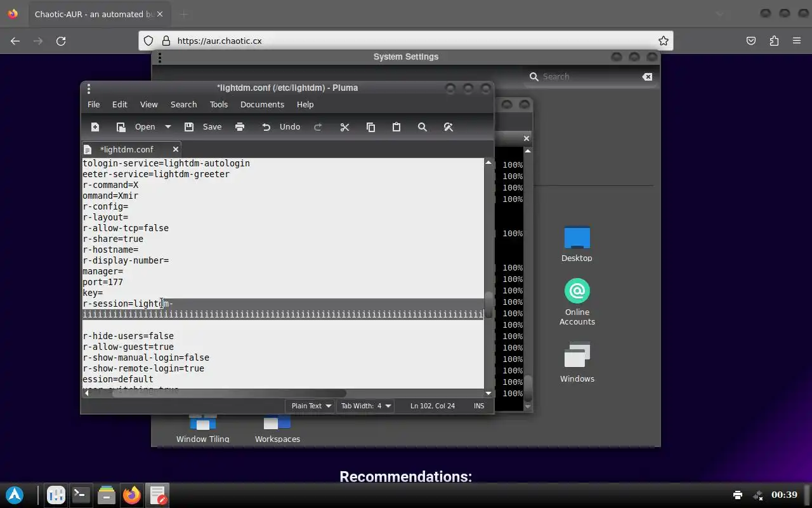Viewport: 812px width, 508px height.
Task: Bookmark this page with star icon
Action: click(x=664, y=41)
